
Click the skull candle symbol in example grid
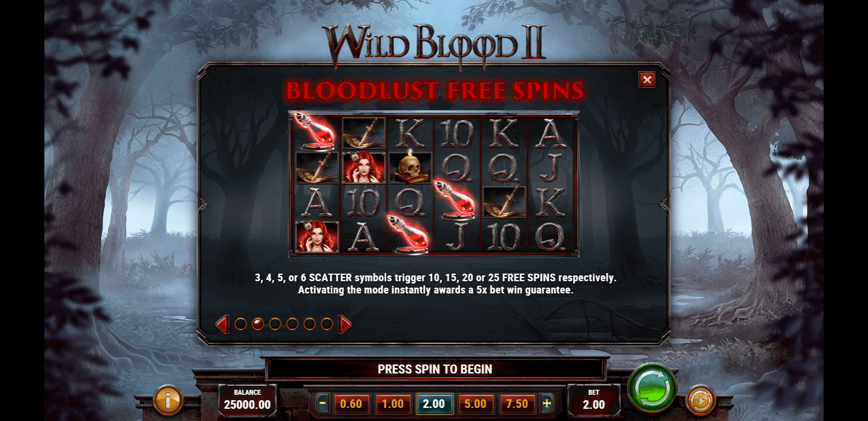coord(410,167)
